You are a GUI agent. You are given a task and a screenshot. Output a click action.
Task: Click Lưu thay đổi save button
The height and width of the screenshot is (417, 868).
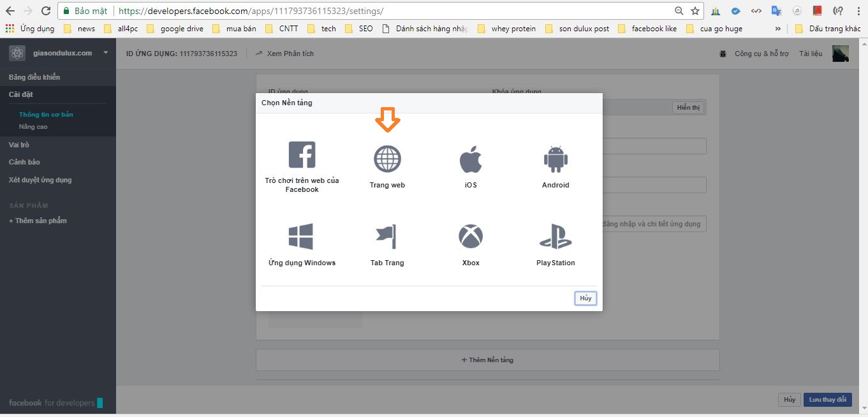click(827, 400)
